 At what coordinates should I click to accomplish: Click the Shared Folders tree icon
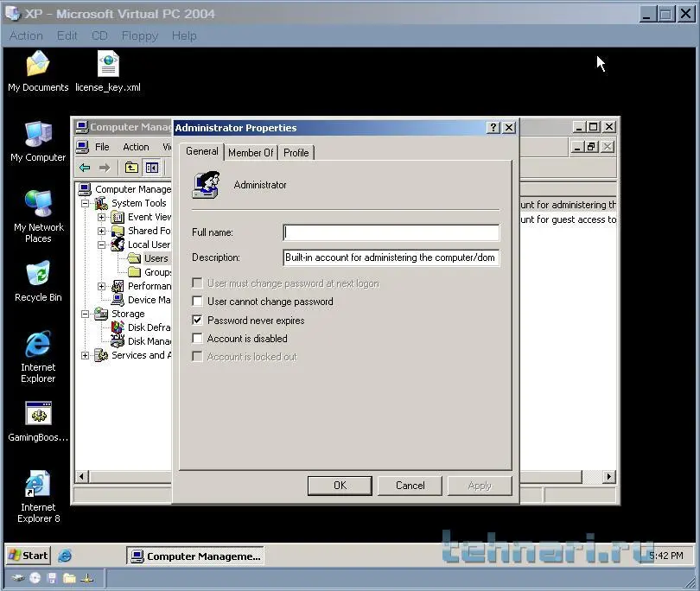118,231
